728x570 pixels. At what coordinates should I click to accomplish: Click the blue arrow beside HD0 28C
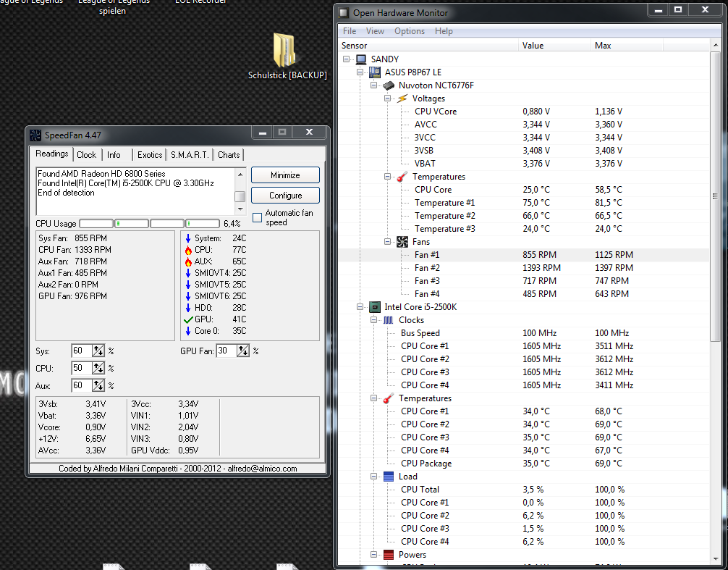[x=188, y=308]
